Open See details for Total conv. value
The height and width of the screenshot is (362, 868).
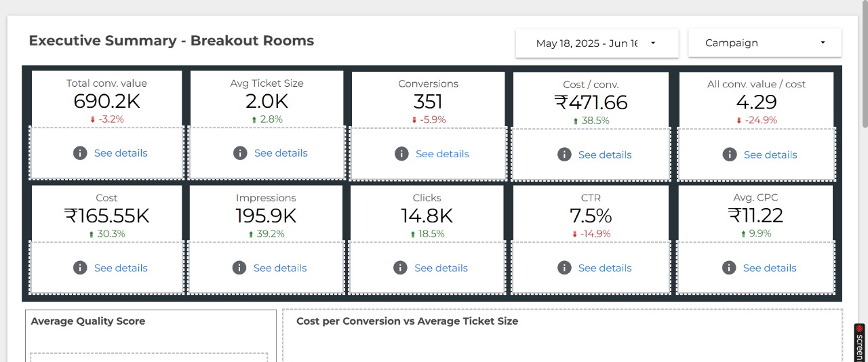point(121,153)
